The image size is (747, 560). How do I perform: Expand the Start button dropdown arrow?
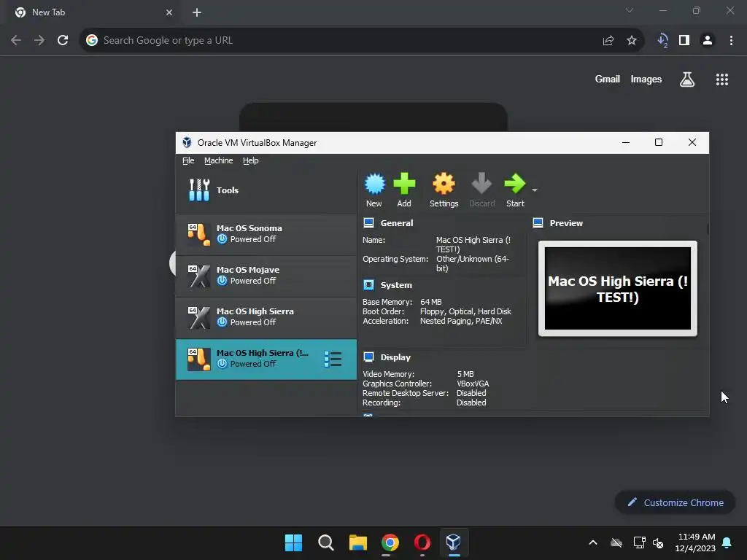[535, 190]
